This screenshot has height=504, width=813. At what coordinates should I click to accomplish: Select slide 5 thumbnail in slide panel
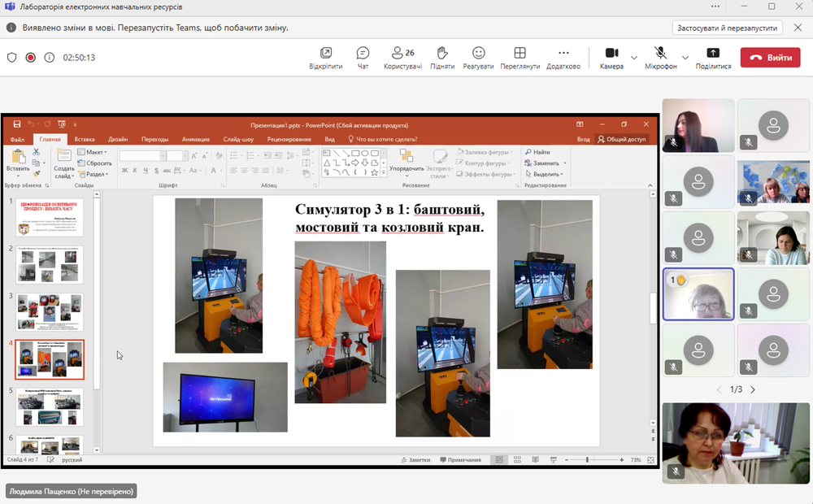[50, 406]
